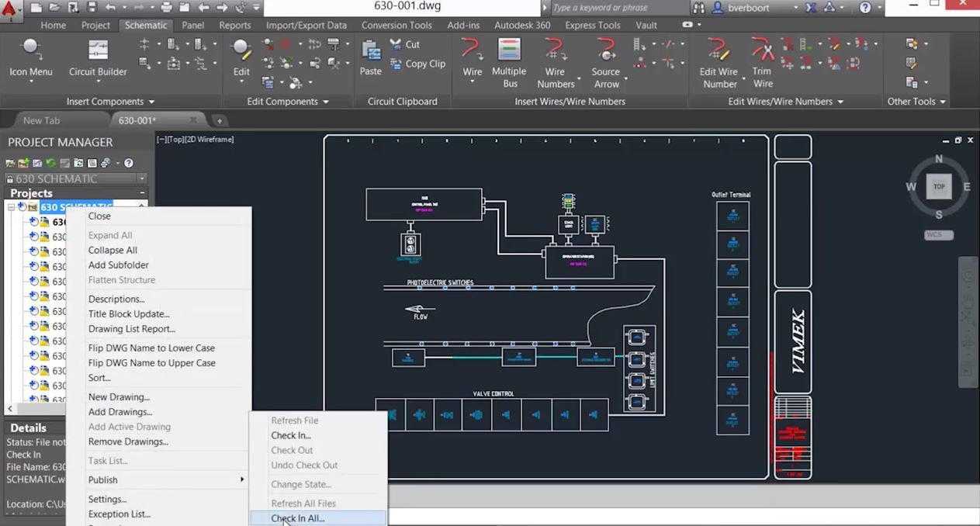Activate the Trim Wire tool

763,62
